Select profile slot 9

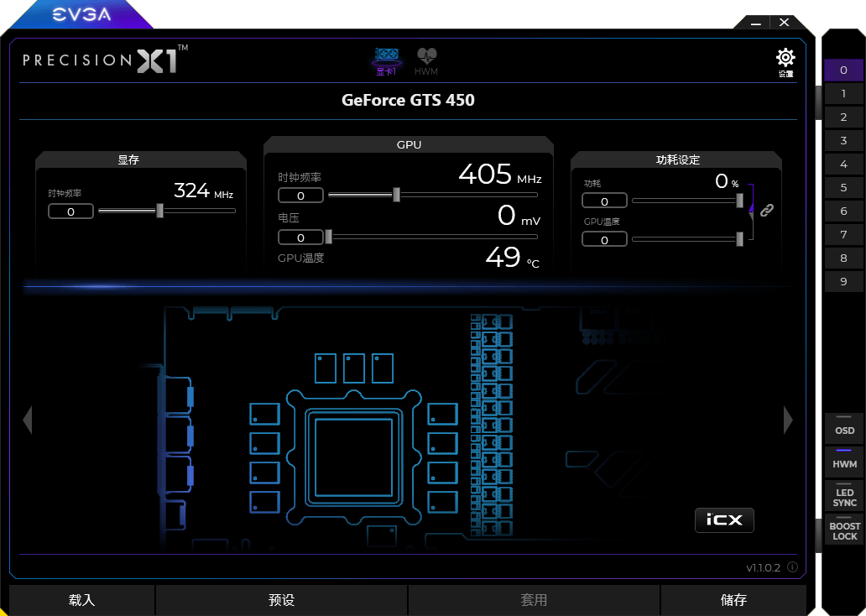pyautogui.click(x=843, y=281)
